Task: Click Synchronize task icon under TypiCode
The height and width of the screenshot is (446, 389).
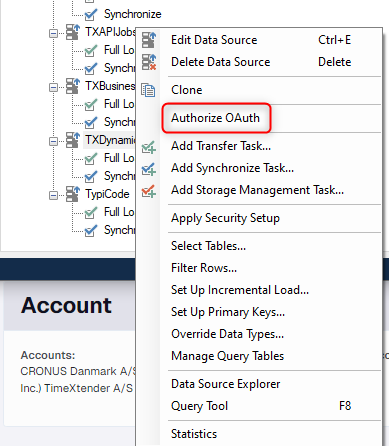Action: click(x=91, y=231)
